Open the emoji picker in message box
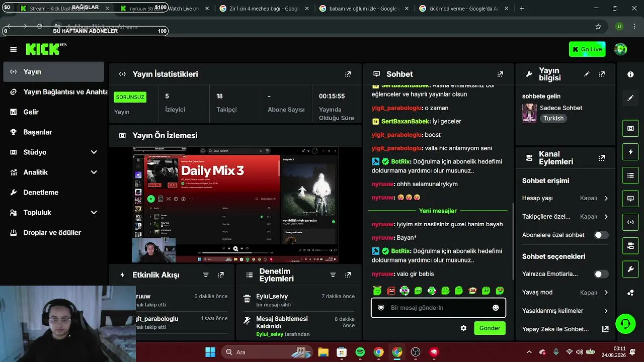 [x=496, y=308]
